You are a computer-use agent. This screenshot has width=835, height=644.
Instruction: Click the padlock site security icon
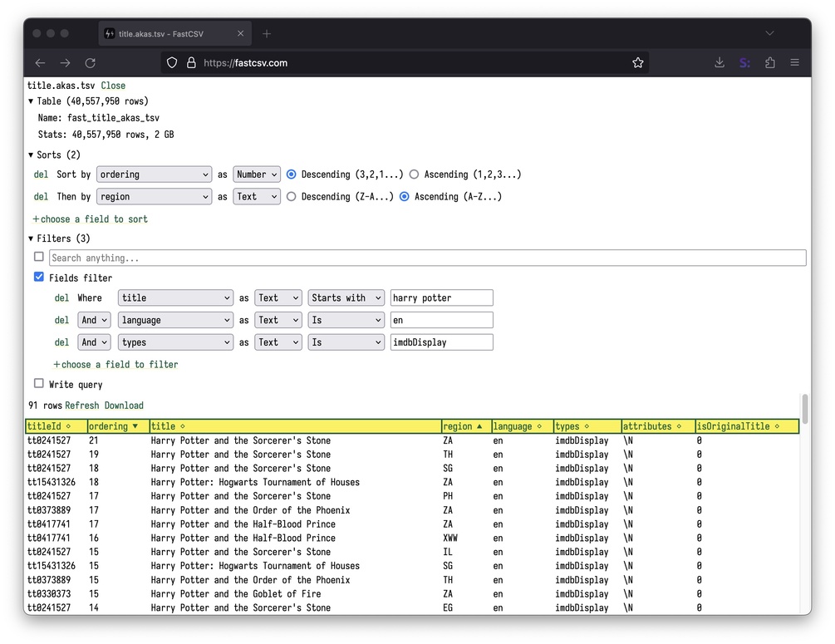click(191, 63)
